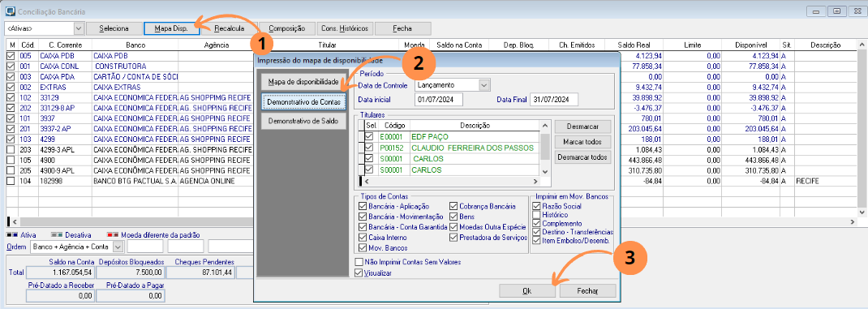Toggle the Bens checkbox
The image size is (868, 309).
click(x=453, y=217)
